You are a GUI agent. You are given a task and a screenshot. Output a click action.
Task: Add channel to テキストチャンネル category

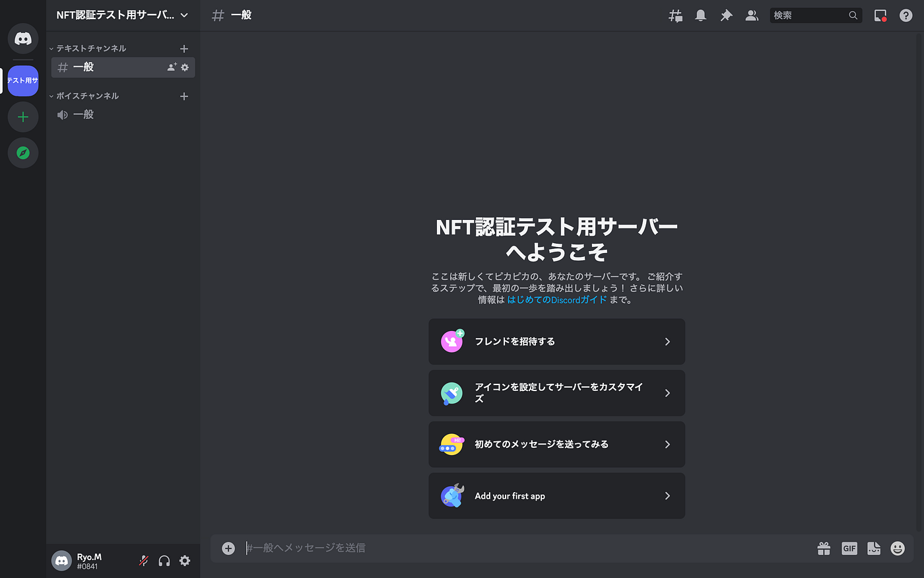184,48
